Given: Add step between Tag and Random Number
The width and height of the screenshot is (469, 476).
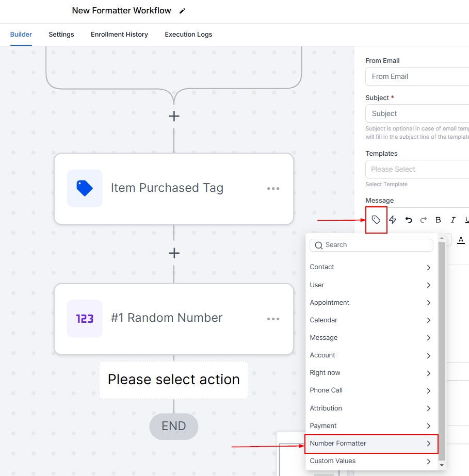Looking at the screenshot, I should click(x=174, y=253).
